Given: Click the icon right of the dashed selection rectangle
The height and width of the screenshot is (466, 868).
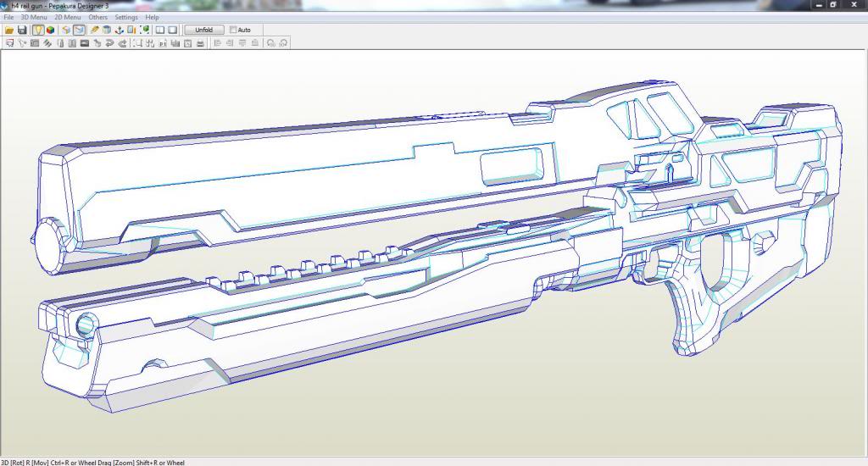Looking at the screenshot, I should (x=150, y=43).
